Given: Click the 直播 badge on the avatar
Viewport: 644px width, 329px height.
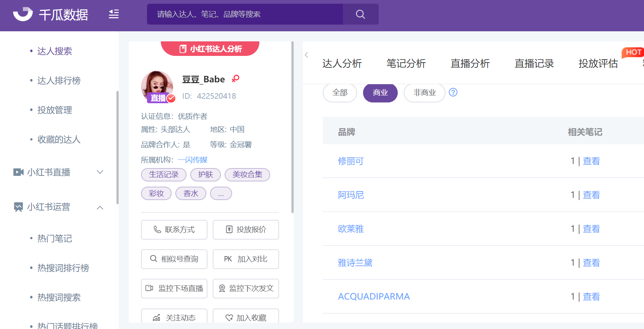Looking at the screenshot, I should (158, 98).
